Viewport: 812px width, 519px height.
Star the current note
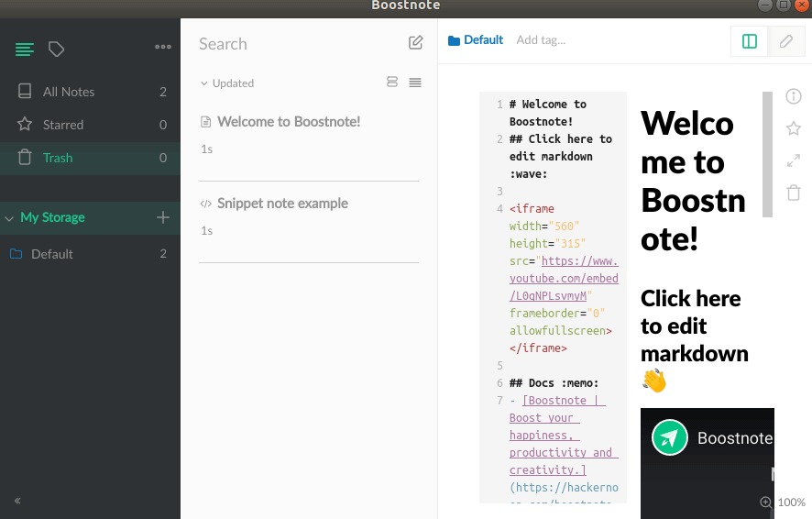(794, 128)
